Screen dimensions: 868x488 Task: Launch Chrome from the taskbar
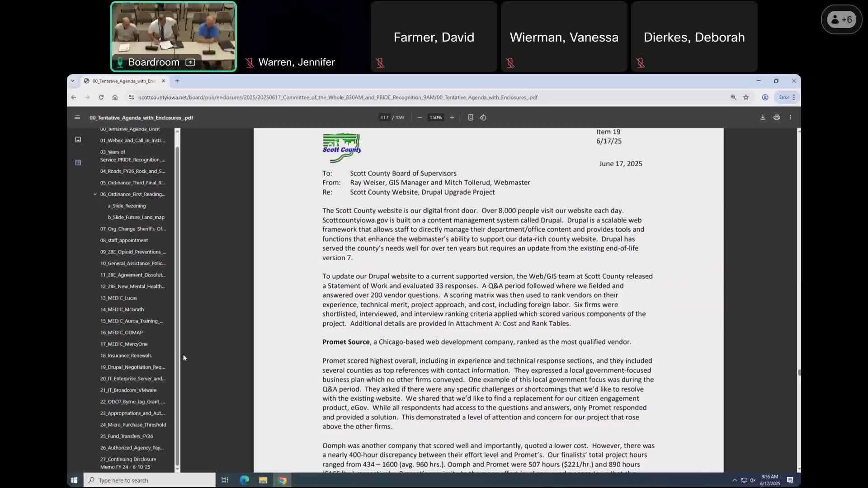283,480
